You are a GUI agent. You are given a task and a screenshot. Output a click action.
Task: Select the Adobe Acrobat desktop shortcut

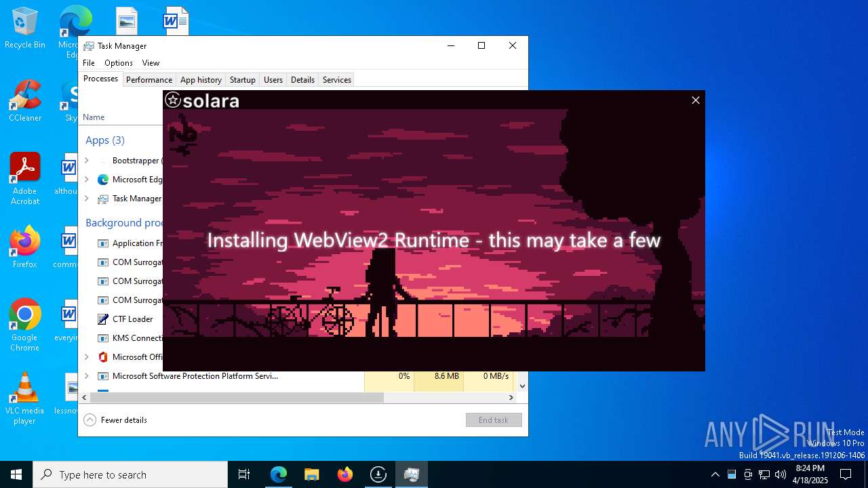point(25,179)
